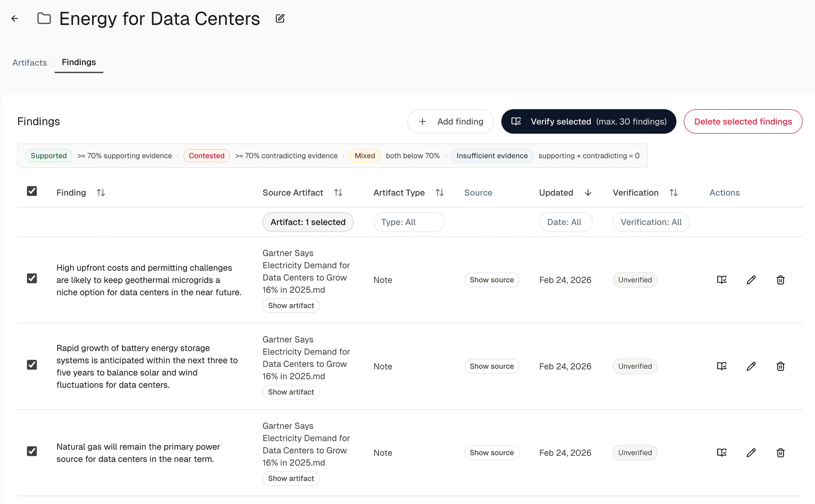
Task: Click the back arrow to leave Energy for Data Centers
Action: (x=15, y=18)
